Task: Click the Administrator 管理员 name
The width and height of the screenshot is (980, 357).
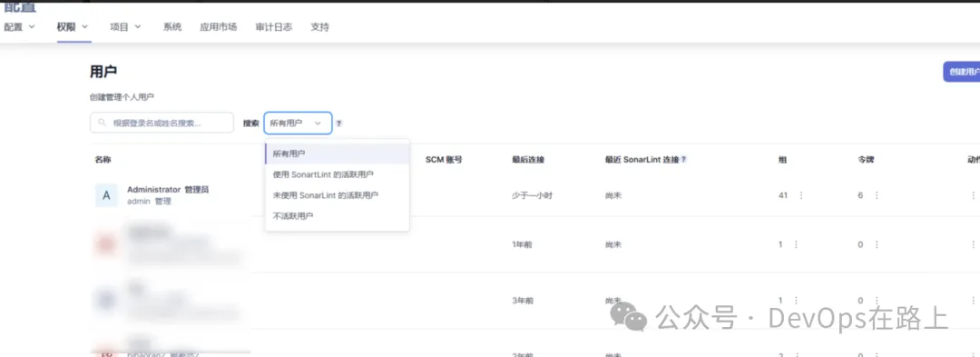Action: point(168,190)
